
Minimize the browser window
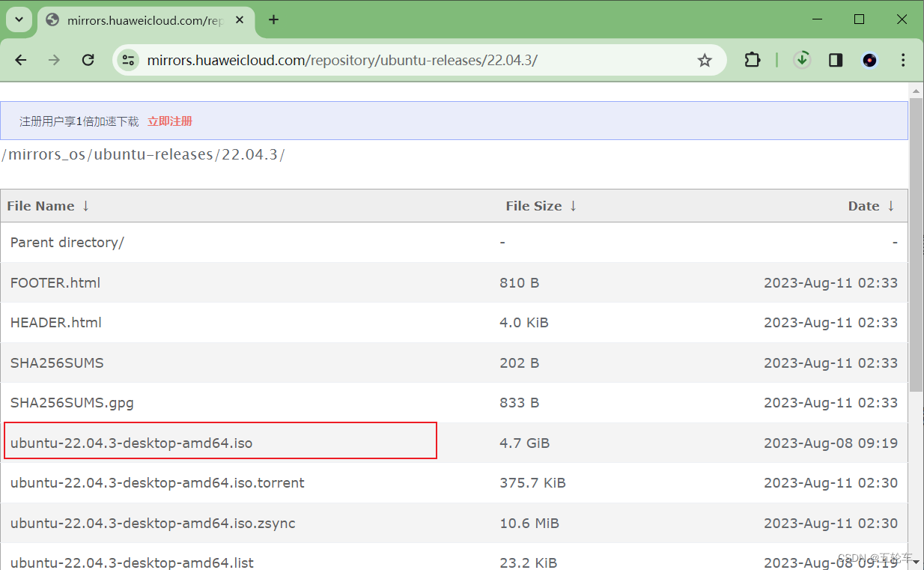click(x=817, y=19)
